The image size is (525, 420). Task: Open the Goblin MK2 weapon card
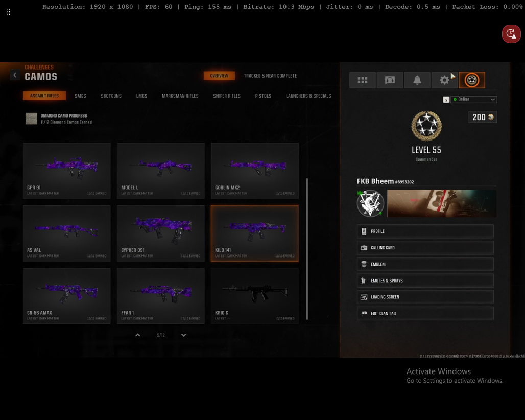(255, 171)
